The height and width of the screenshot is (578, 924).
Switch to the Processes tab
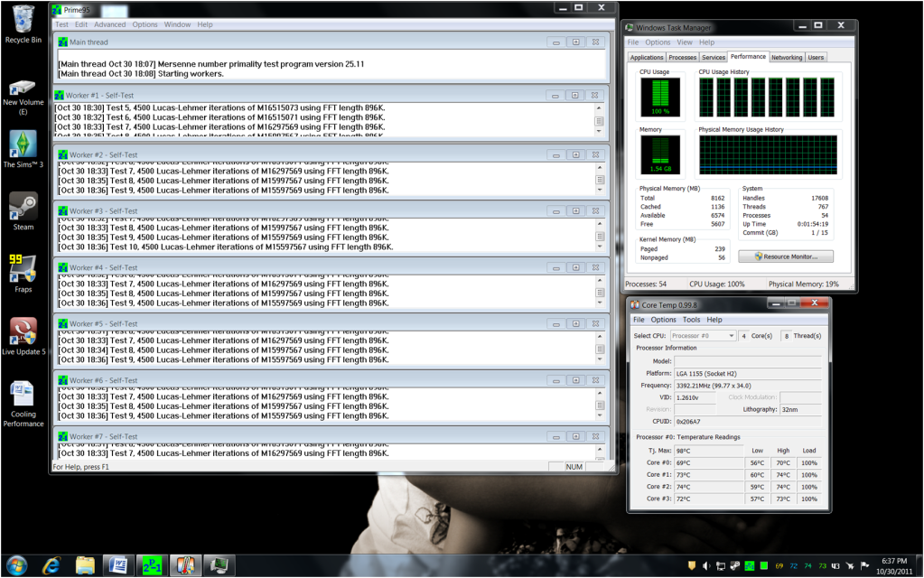point(683,58)
